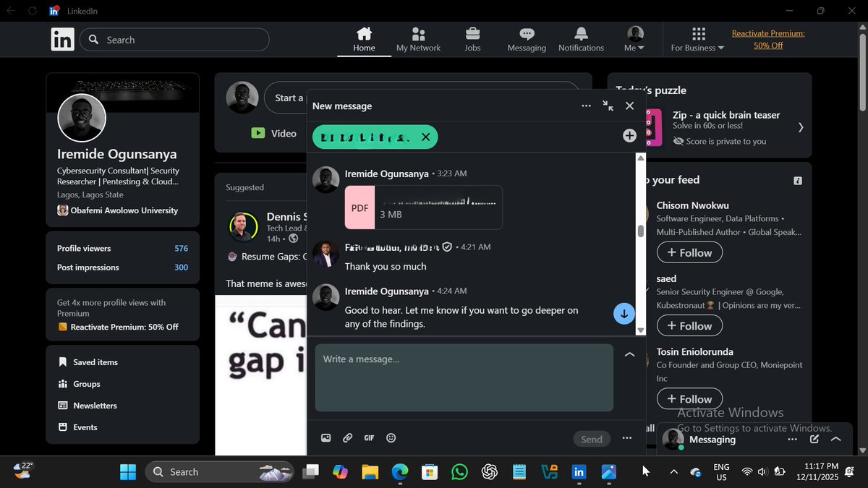This screenshot has height=488, width=868.
Task: Click sidebar Reactivate Premium: 50% Off
Action: pyautogui.click(x=118, y=327)
